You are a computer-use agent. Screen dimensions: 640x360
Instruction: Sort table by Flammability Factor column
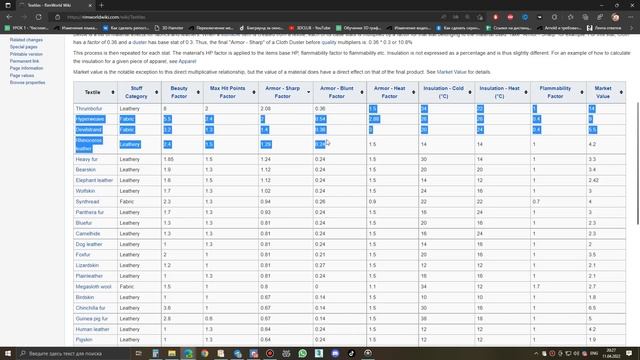558,92
